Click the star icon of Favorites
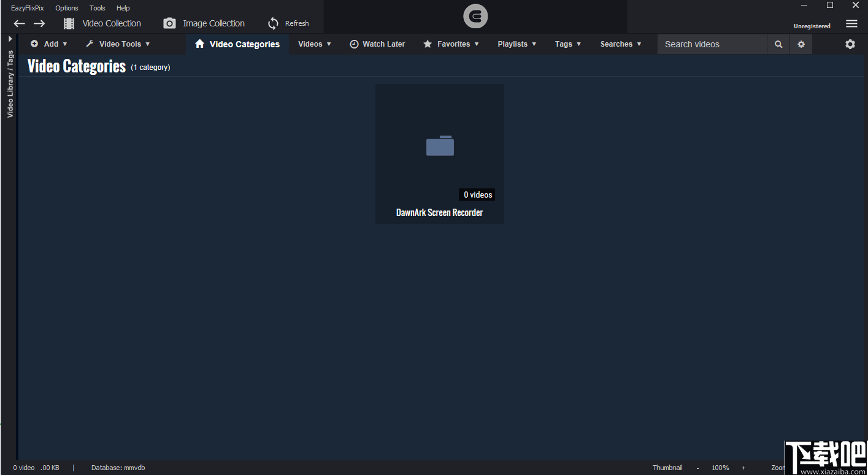The width and height of the screenshot is (868, 475). point(428,44)
